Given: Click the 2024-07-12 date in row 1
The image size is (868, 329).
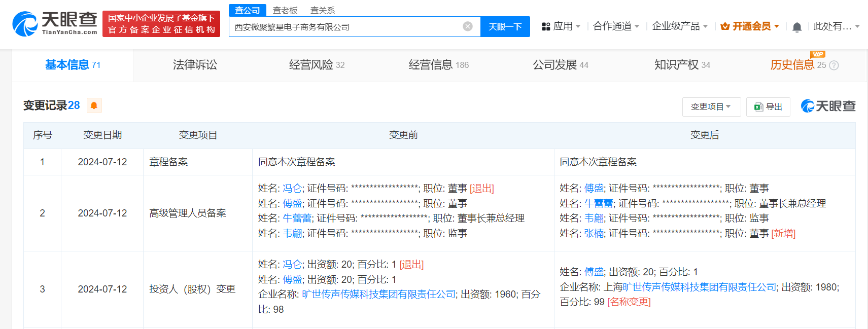Looking at the screenshot, I should 102,162.
